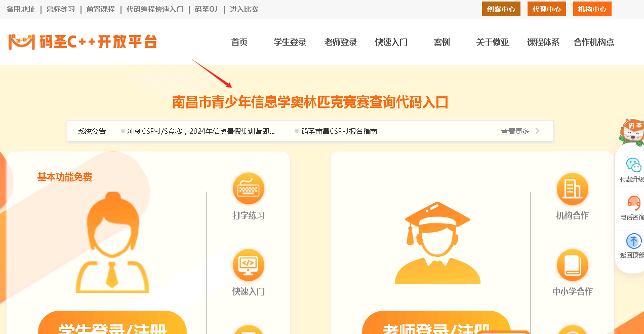644x334 pixels.
Task: Click the 付费升级 WeChat icon
Action: point(633,165)
